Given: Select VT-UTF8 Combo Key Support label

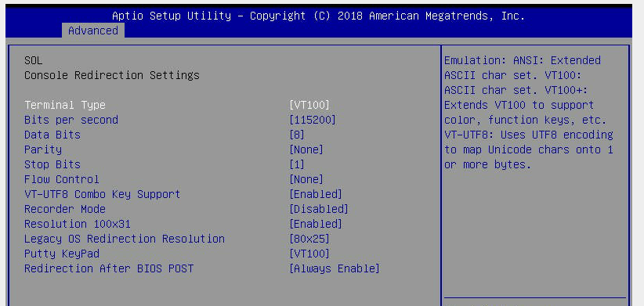Looking at the screenshot, I should tap(103, 194).
